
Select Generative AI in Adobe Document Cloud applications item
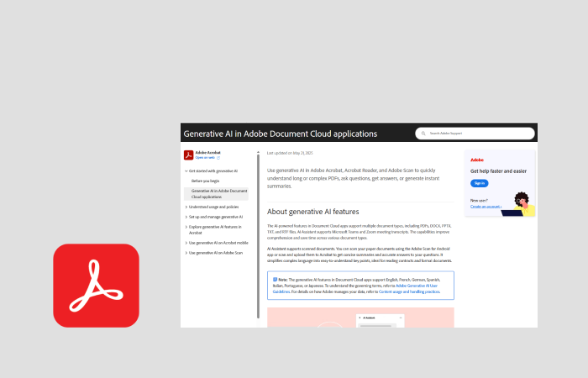coord(216,194)
